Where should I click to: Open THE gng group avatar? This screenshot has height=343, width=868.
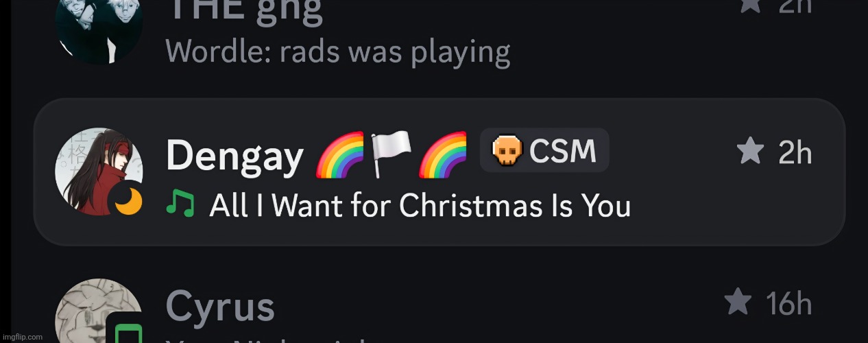tap(99, 27)
